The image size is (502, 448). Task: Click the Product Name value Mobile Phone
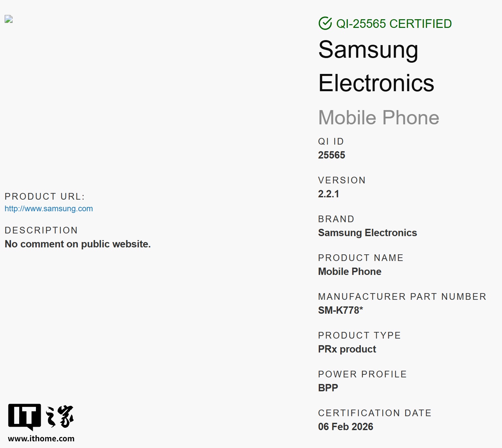coord(350,271)
